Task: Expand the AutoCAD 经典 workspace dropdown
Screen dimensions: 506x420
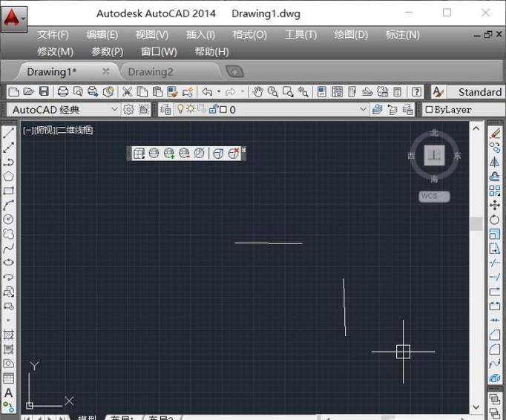Action: tap(114, 110)
